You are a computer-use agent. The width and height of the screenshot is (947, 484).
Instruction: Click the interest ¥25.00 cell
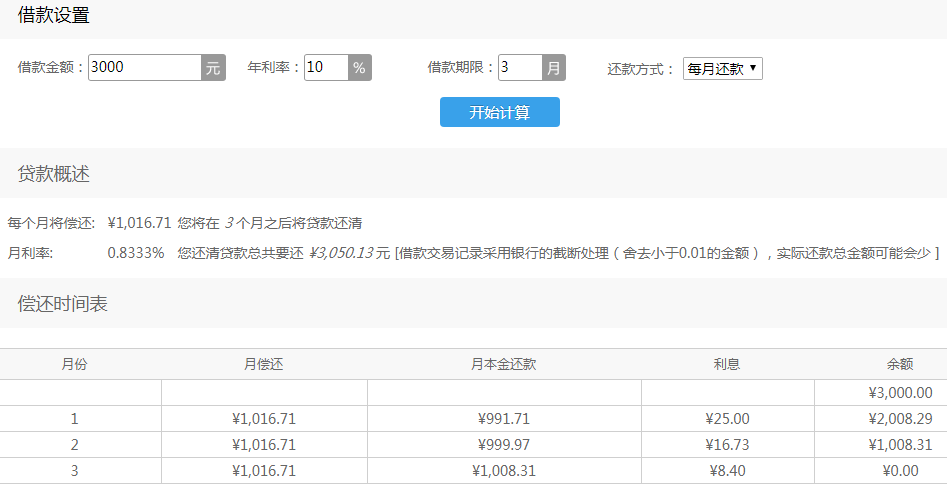[727, 419]
